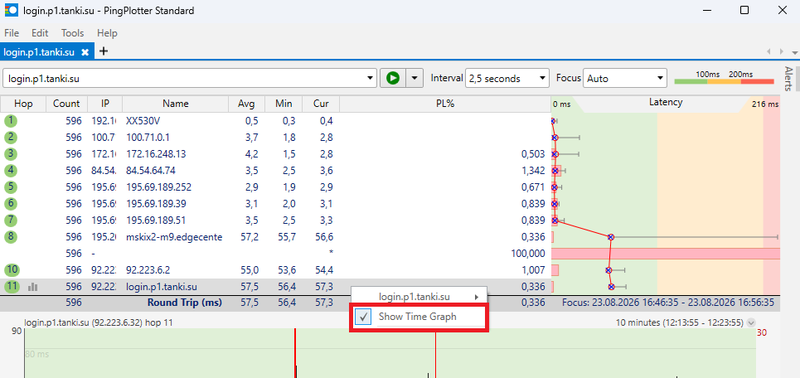
Task: Open the Tools menu
Action: 72,33
